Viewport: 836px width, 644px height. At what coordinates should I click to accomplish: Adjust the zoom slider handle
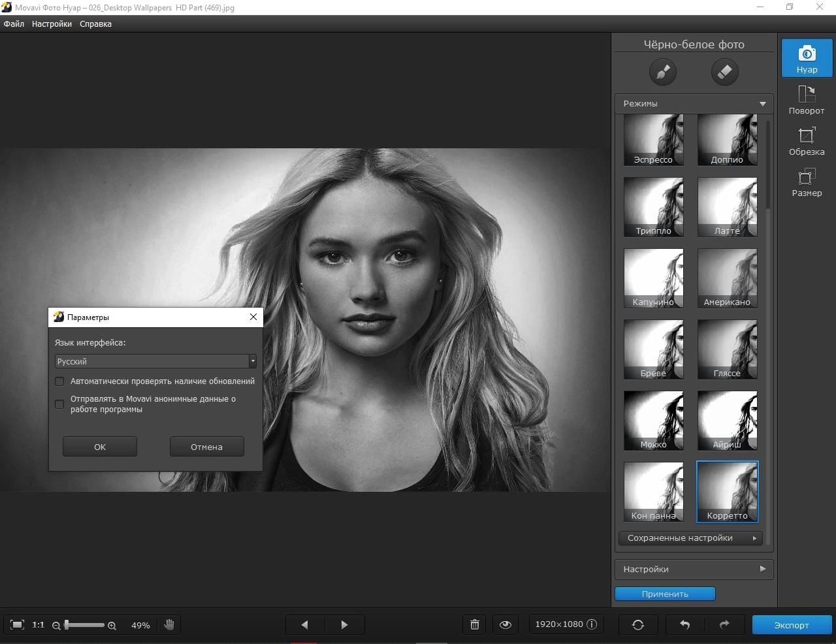pyautogui.click(x=67, y=625)
